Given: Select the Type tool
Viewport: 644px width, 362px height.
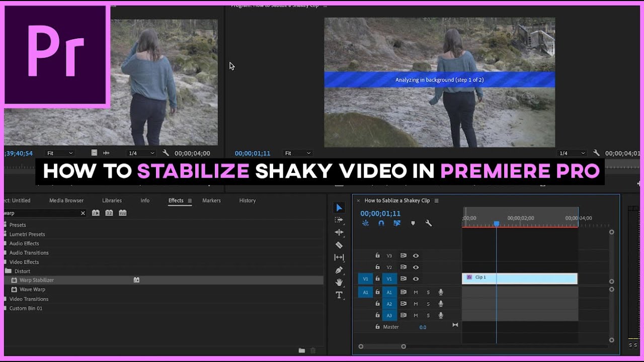Looking at the screenshot, I should tap(339, 295).
